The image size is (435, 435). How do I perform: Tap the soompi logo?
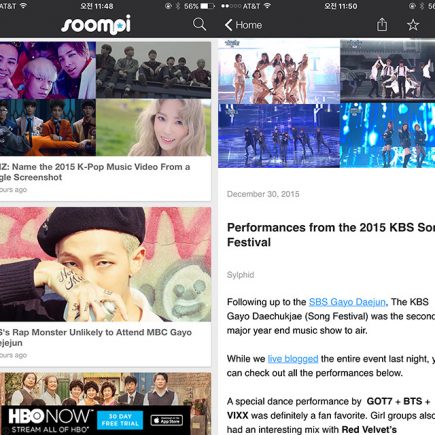(x=96, y=24)
